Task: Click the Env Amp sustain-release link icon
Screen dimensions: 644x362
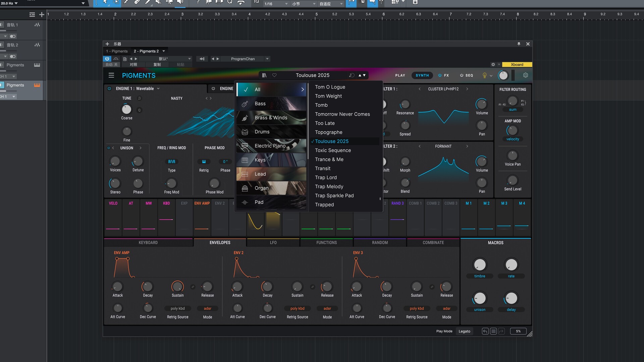Action: pyautogui.click(x=193, y=287)
